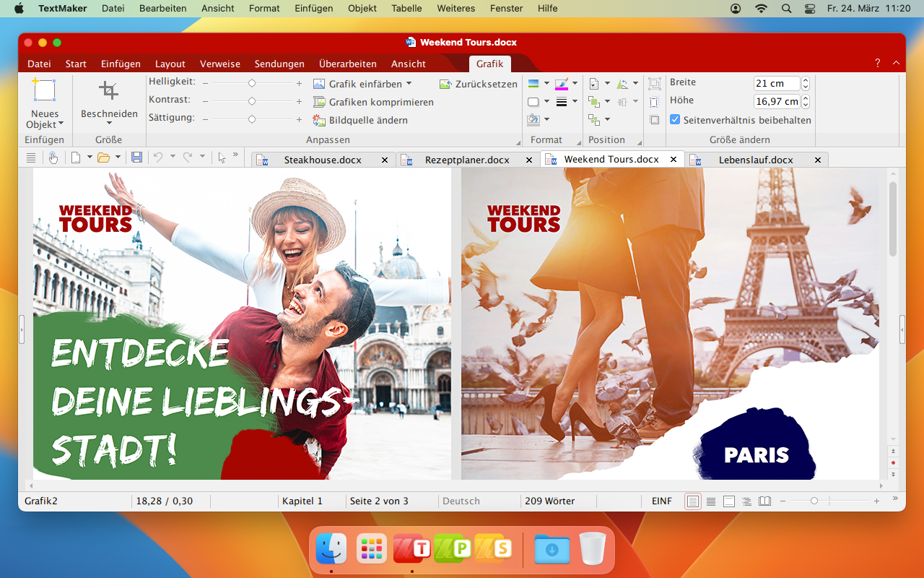This screenshot has height=578, width=924.
Task: Click the dotted-frame icon below resize icons
Action: coord(654,120)
